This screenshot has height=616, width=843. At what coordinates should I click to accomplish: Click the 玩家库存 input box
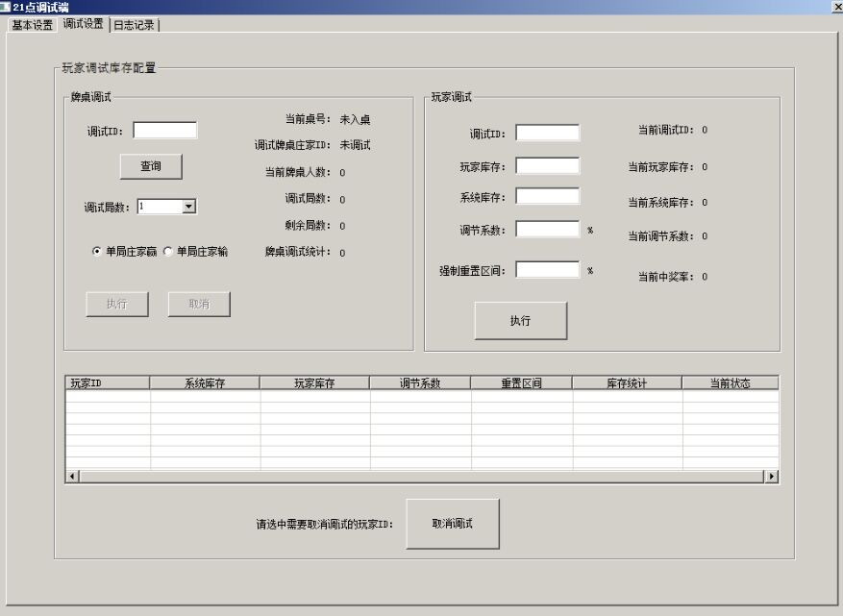[x=547, y=166]
